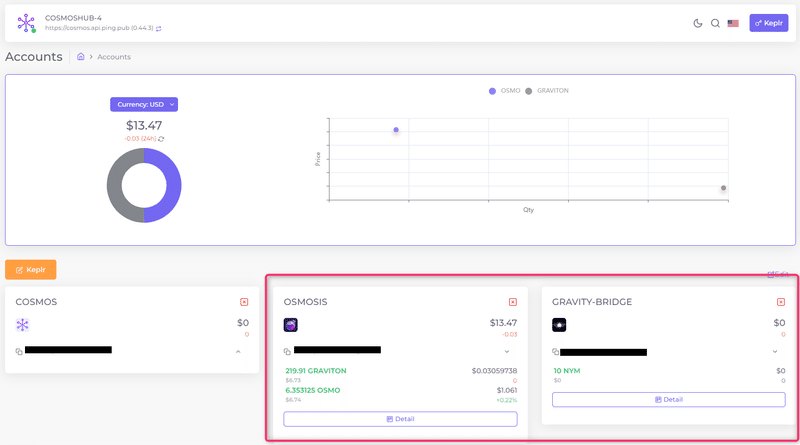Refresh the API endpoint next to cosmos.api.ping.pub

pos(159,29)
